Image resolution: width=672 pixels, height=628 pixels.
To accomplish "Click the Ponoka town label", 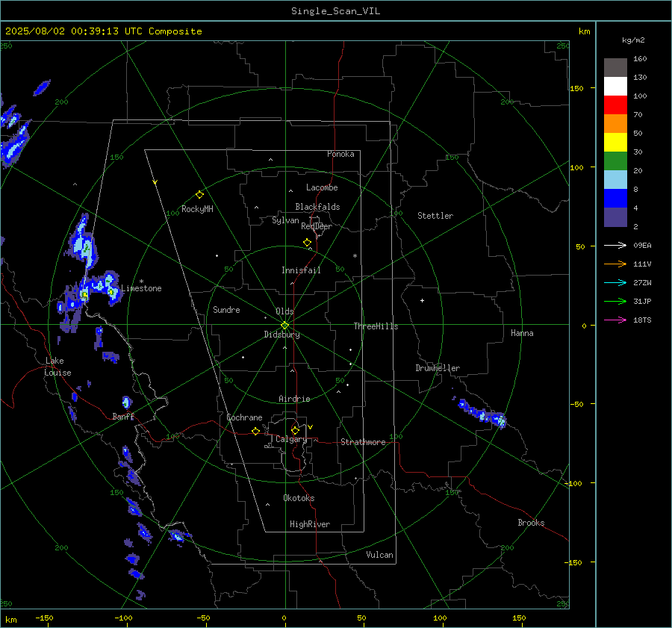I will coord(340,154).
